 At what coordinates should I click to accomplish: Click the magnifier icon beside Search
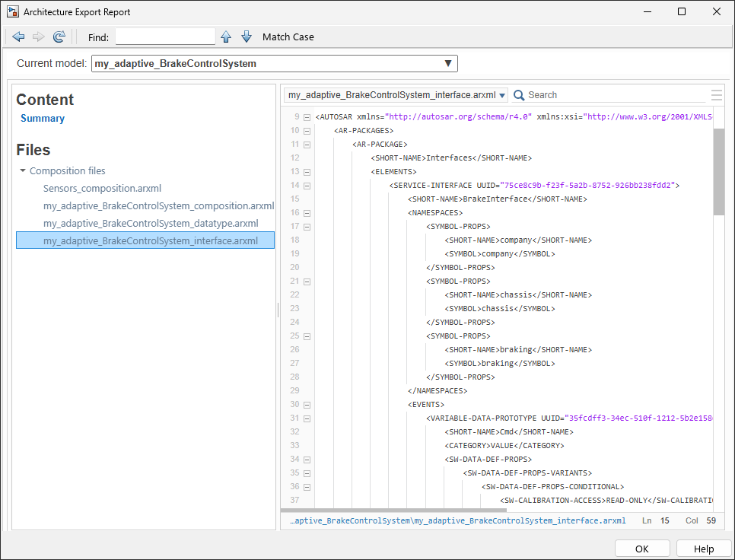point(519,95)
